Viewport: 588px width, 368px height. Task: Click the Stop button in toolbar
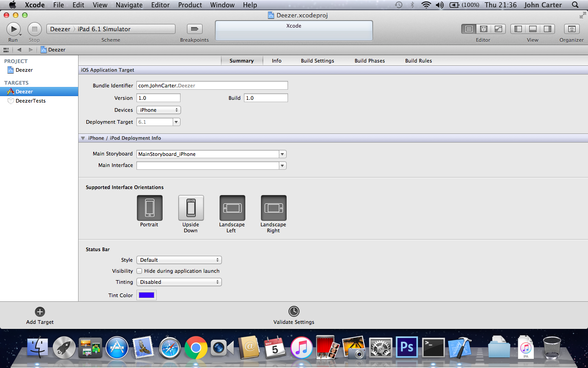coord(34,29)
